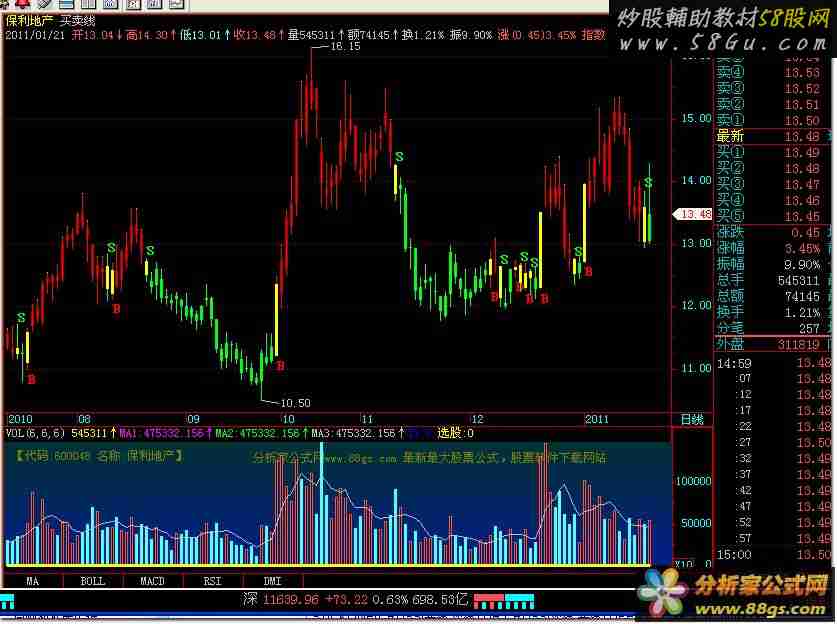Select the 买⑤ bid row
The height and width of the screenshot is (624, 837).
pos(773,216)
